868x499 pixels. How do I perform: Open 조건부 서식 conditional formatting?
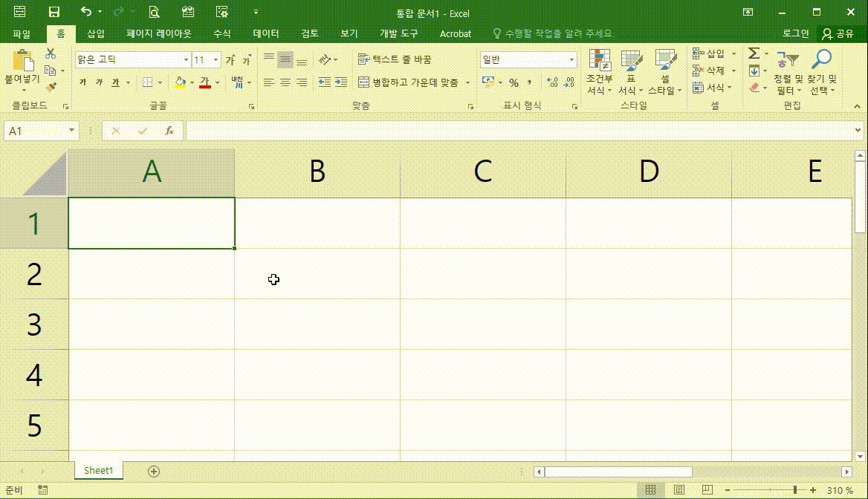click(x=600, y=72)
